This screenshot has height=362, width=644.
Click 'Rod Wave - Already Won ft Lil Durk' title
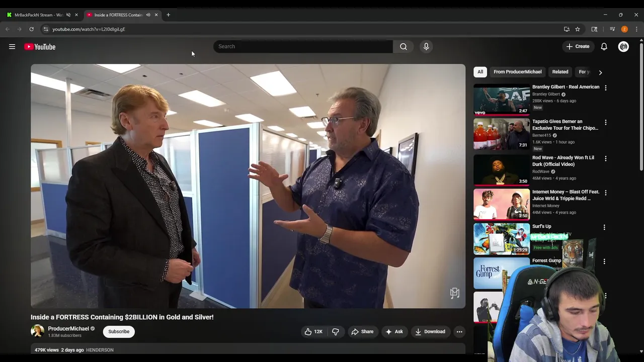click(x=563, y=161)
